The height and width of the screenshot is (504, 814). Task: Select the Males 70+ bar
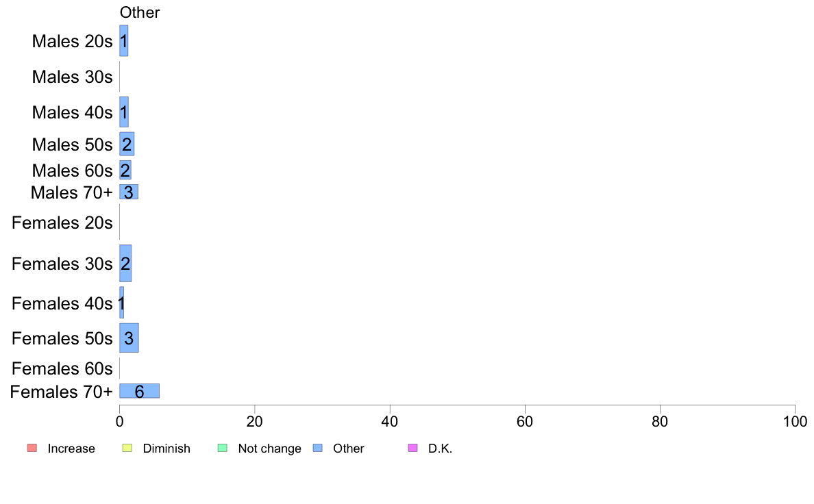[129, 192]
